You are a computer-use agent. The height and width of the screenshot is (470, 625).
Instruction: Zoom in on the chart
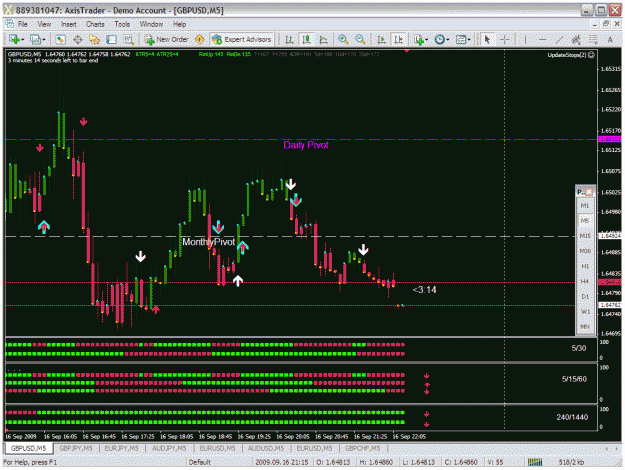pyautogui.click(x=343, y=39)
